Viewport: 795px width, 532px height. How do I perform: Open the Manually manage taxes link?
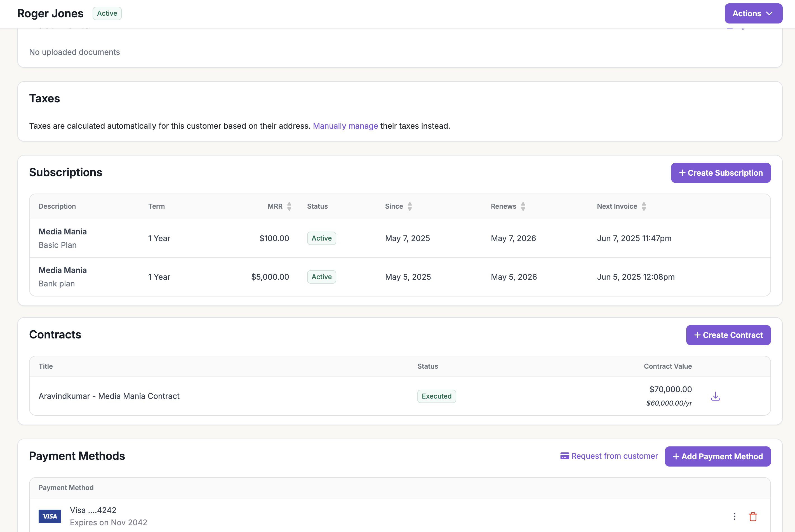click(345, 126)
